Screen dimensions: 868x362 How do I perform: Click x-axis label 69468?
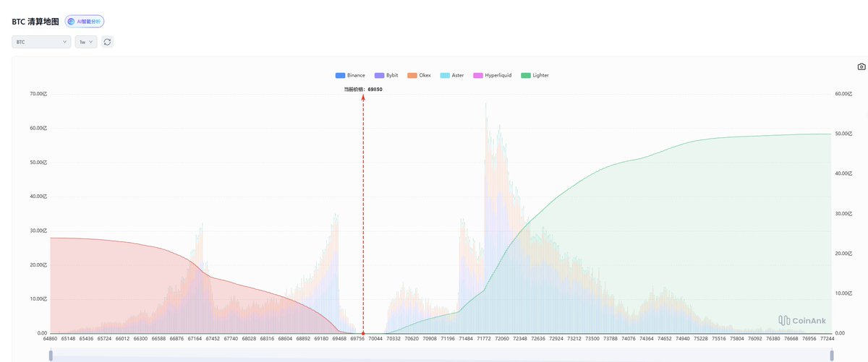coord(339,338)
